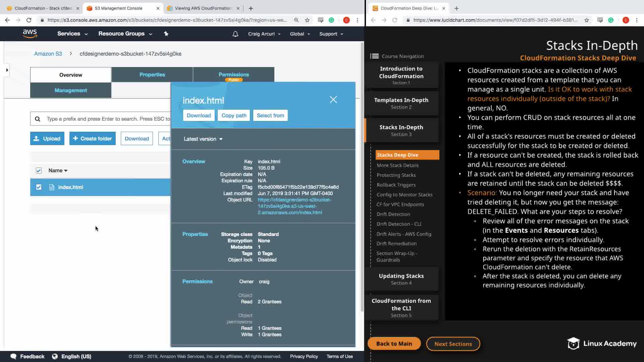This screenshot has height=362, width=644.
Task: Open the notifications bell icon
Action: (235, 34)
